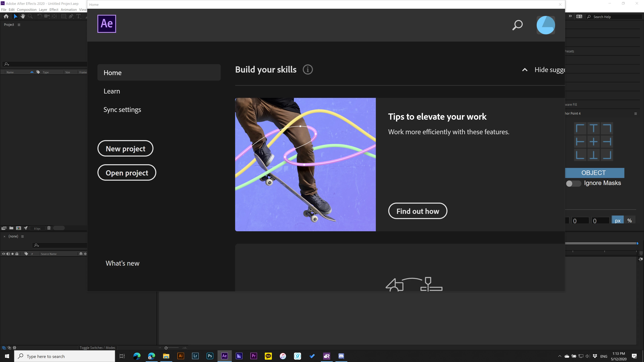
Task: Switch to the Learn tab
Action: coord(112,91)
